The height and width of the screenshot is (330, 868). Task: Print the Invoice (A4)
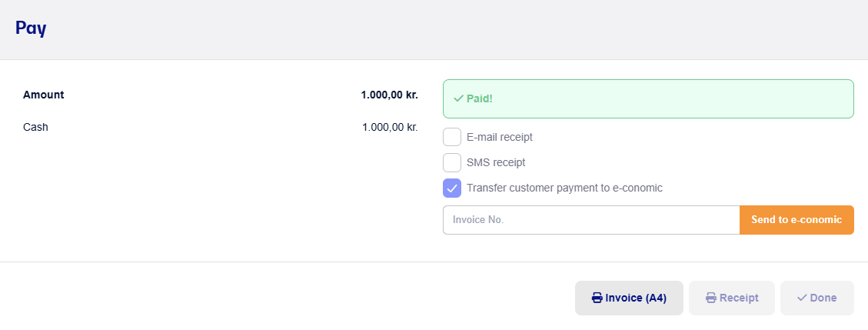(629, 298)
